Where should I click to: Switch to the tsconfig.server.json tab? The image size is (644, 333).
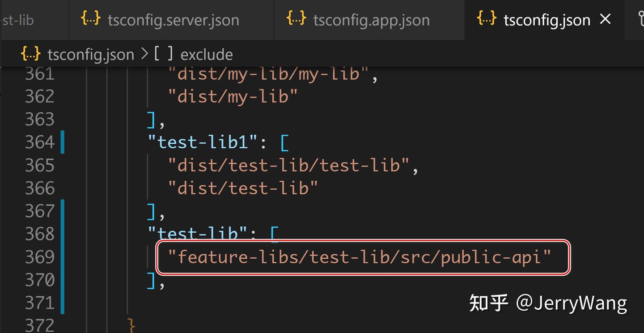coord(171,20)
